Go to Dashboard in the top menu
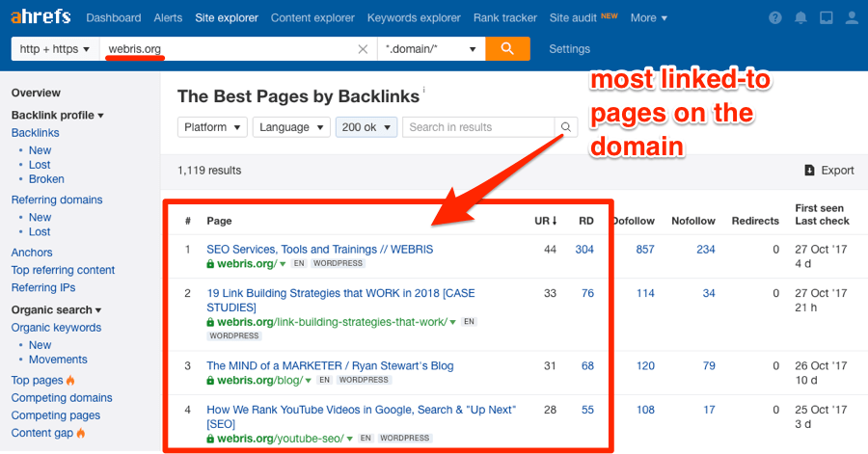Viewport: 868px width, 454px height. coord(114,17)
